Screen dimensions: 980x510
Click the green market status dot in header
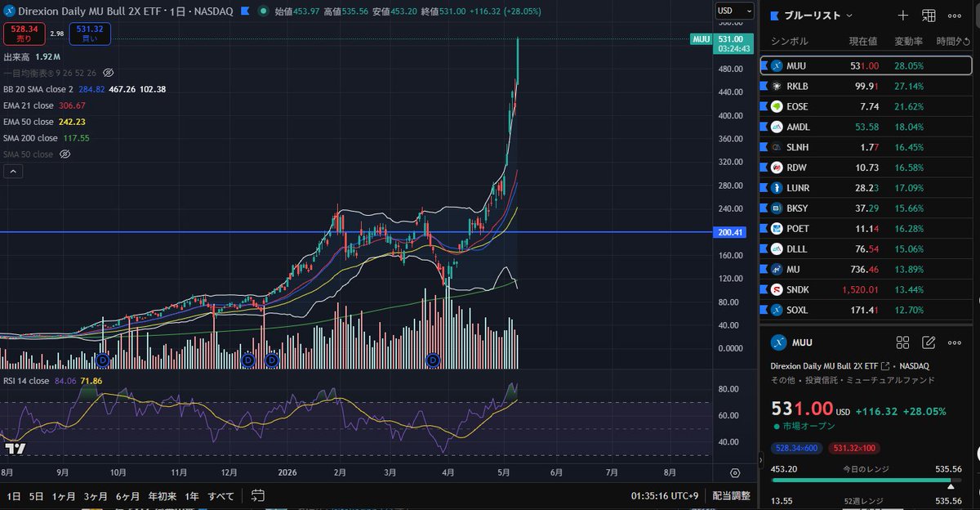point(262,11)
